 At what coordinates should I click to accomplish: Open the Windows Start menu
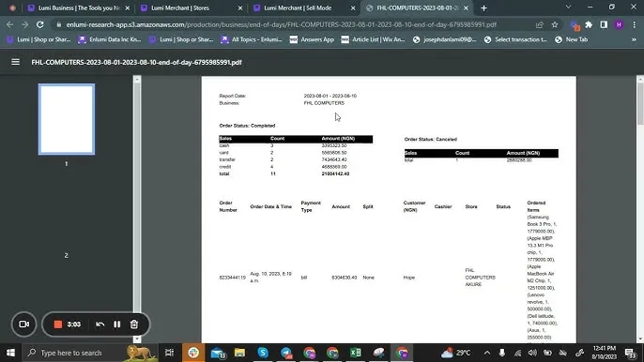10,353
